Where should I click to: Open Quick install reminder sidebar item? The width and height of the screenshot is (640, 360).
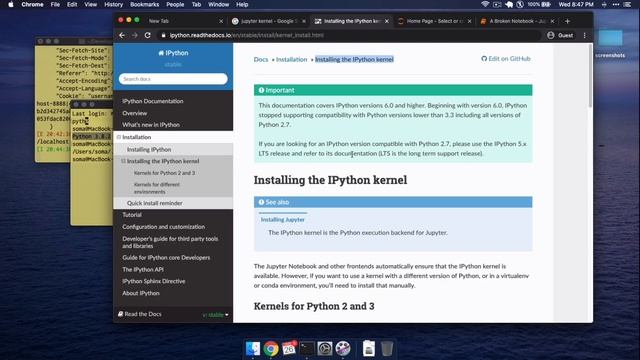tap(154, 203)
